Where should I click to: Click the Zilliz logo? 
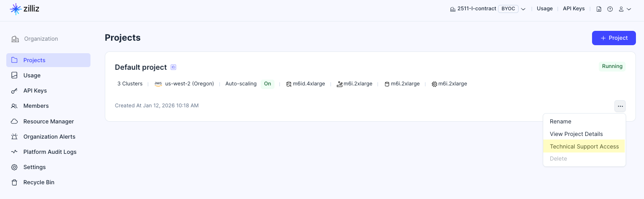(25, 9)
